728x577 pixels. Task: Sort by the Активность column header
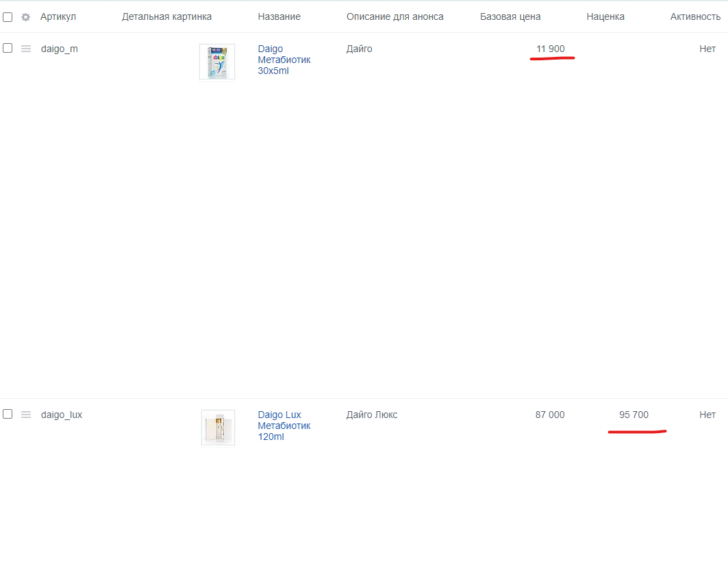point(696,16)
